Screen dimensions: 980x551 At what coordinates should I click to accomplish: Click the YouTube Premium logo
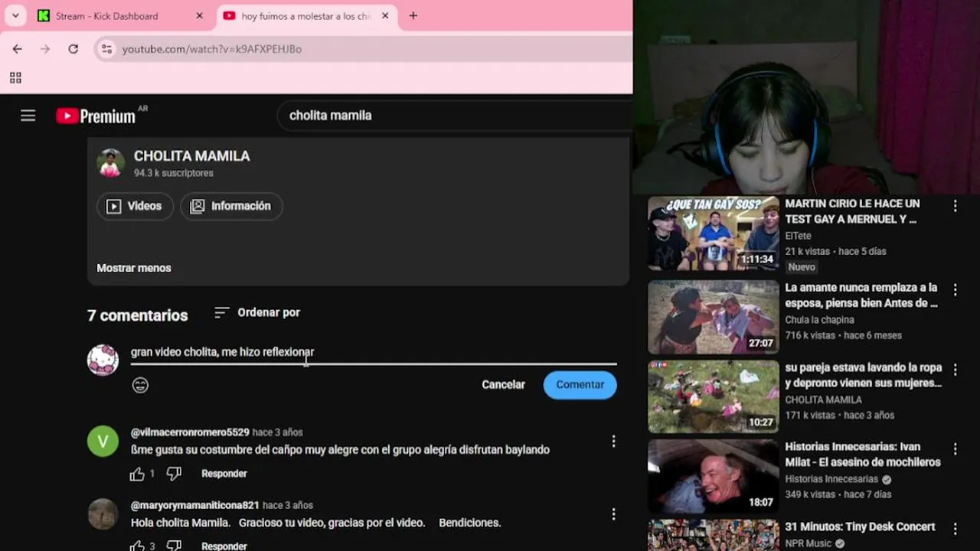coord(96,116)
